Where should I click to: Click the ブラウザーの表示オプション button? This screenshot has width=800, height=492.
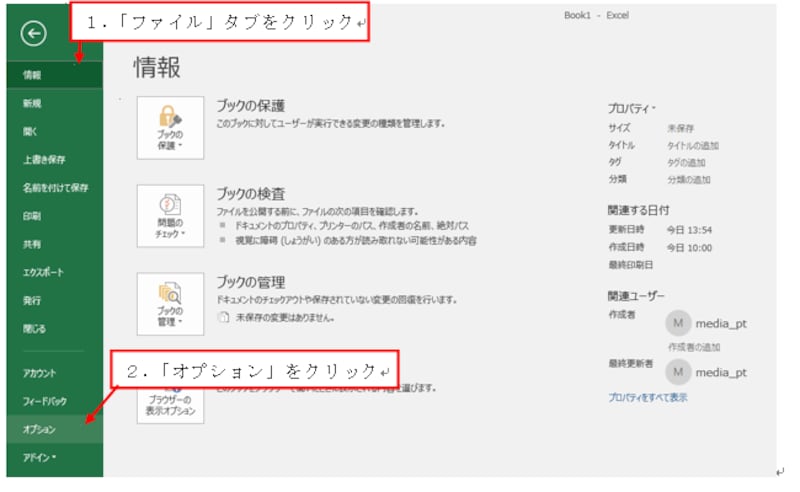(x=170, y=405)
